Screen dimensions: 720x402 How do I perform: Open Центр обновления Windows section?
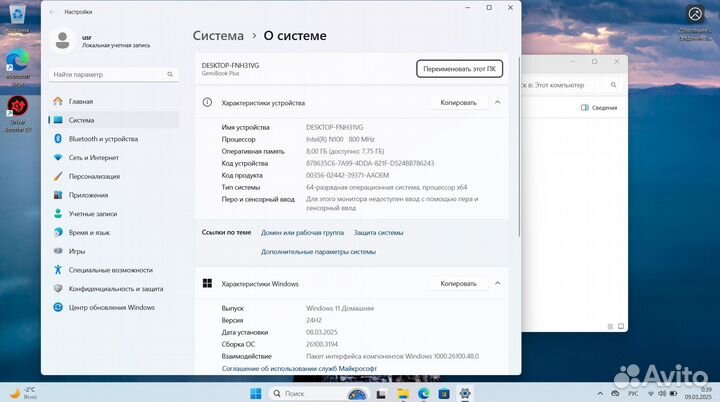click(x=113, y=307)
